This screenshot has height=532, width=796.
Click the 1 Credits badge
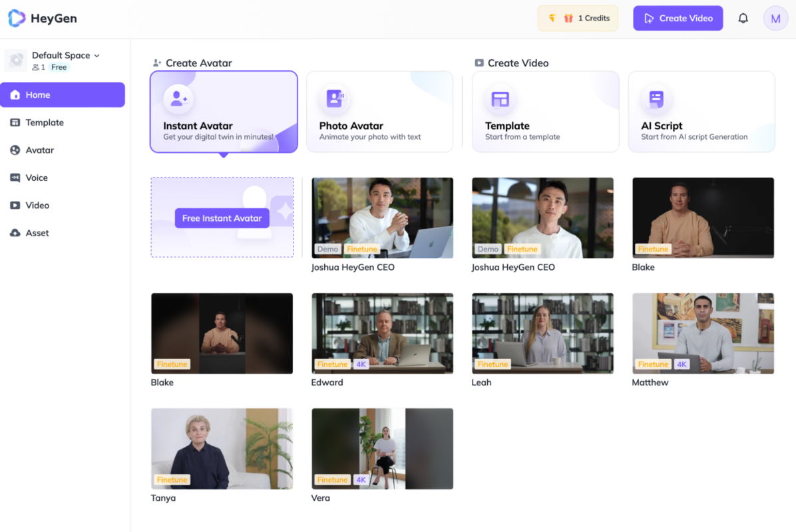[593, 19]
